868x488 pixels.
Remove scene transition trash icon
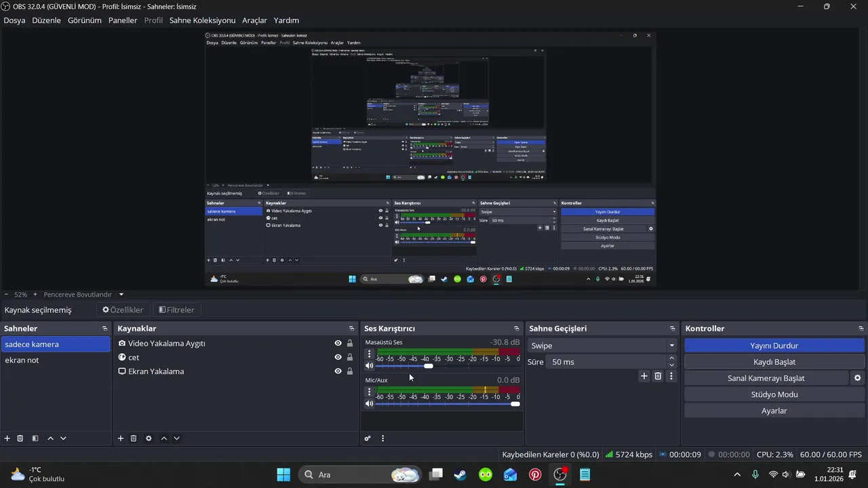click(x=658, y=376)
